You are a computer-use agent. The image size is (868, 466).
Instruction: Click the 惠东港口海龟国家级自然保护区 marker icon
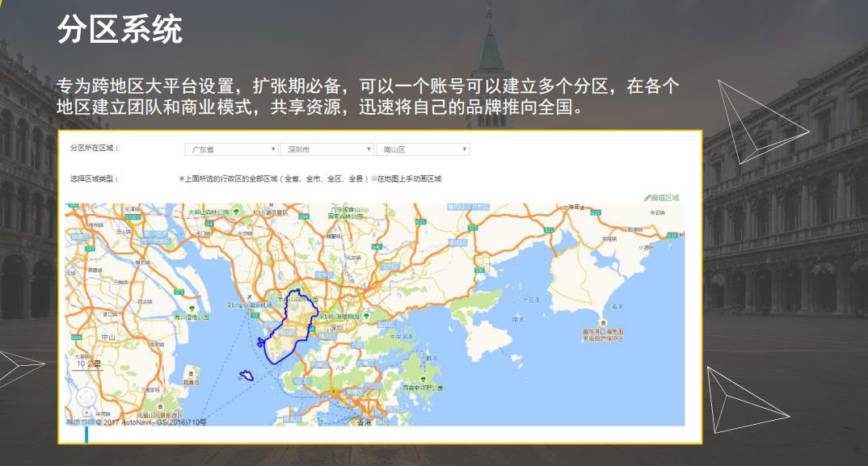coord(603,323)
